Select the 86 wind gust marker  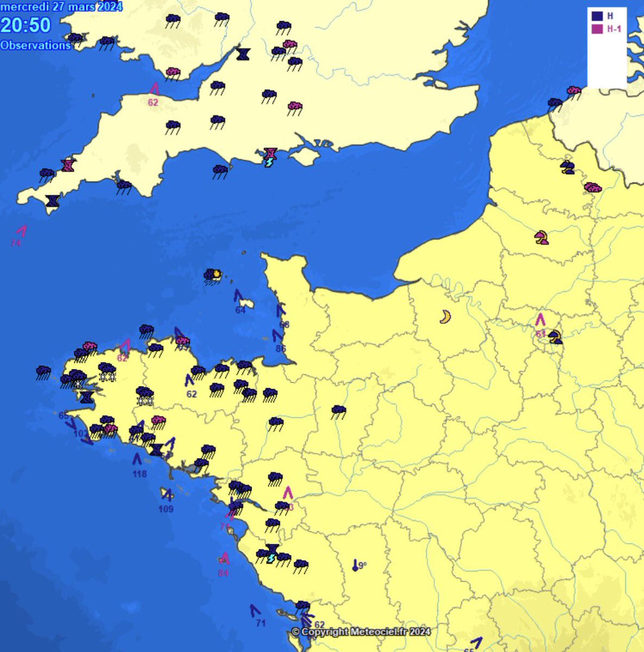coord(279,341)
